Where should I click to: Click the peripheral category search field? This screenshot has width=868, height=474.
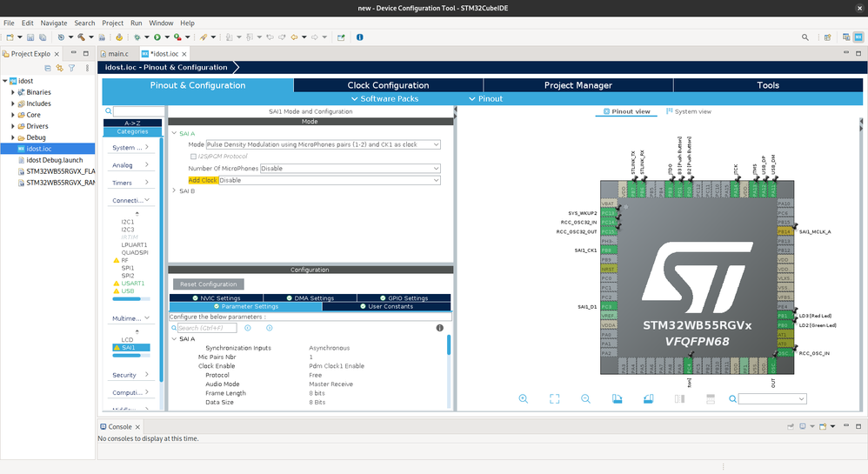coord(138,111)
